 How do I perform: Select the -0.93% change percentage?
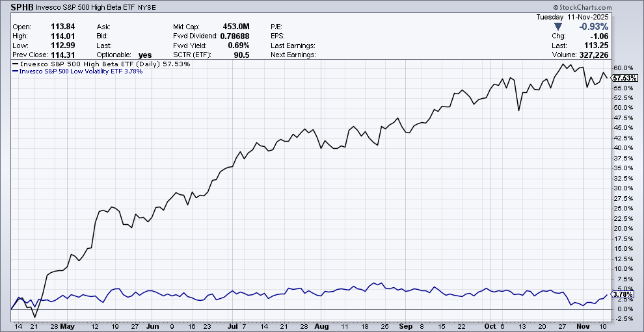click(593, 27)
